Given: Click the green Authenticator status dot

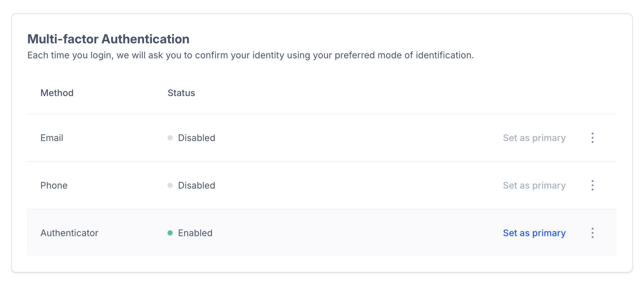Looking at the screenshot, I should (170, 233).
